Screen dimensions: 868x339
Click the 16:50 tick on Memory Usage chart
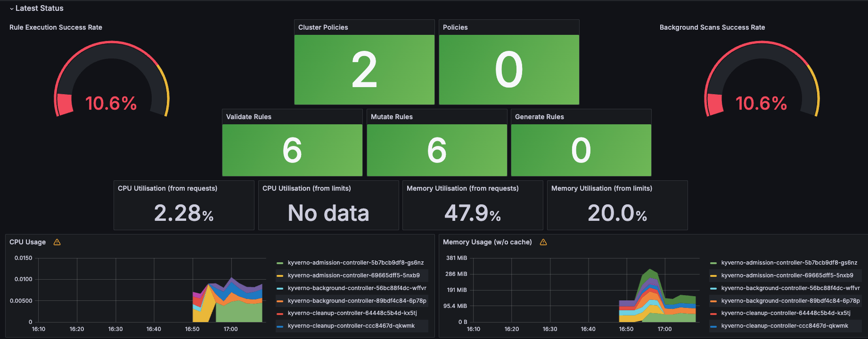coord(626,329)
